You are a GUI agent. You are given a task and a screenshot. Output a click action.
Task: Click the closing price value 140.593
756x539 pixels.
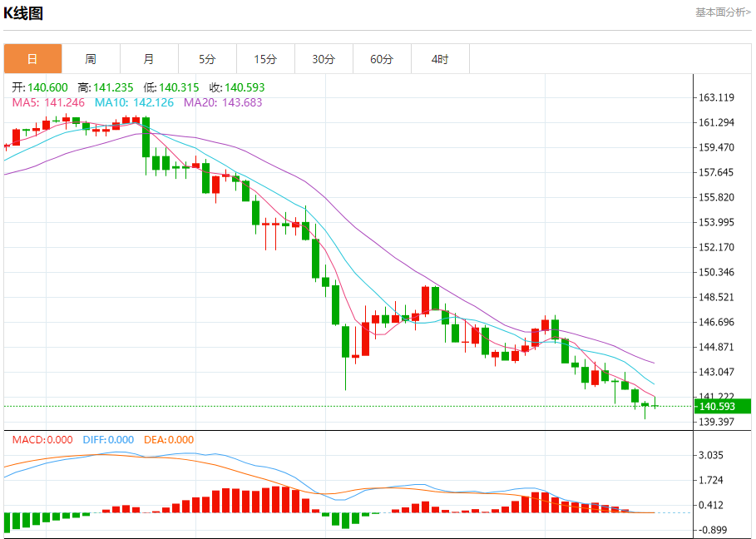245,87
